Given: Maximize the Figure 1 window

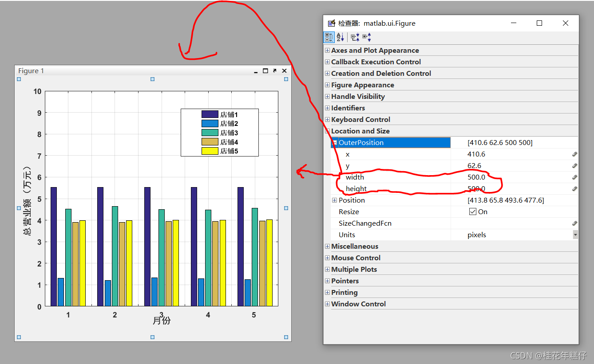Looking at the screenshot, I should [x=265, y=71].
